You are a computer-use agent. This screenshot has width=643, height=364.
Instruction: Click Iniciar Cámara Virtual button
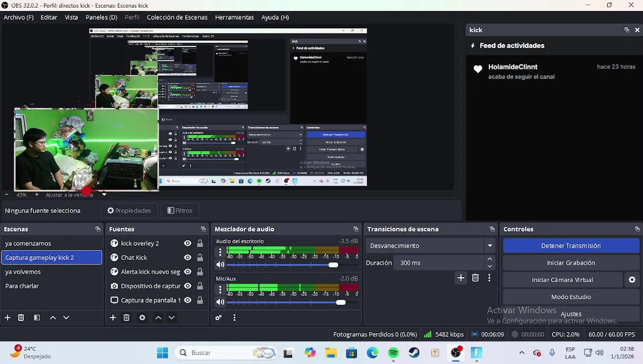pyautogui.click(x=562, y=280)
